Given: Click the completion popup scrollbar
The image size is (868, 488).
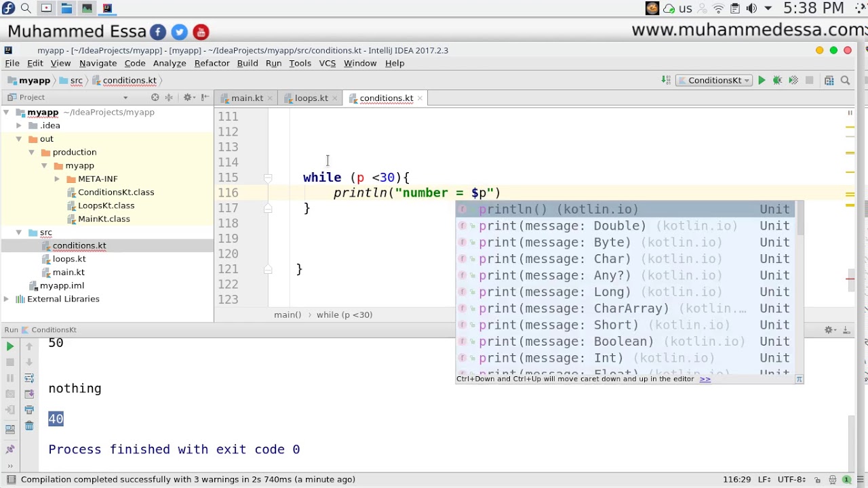Looking at the screenshot, I should coord(799,218).
